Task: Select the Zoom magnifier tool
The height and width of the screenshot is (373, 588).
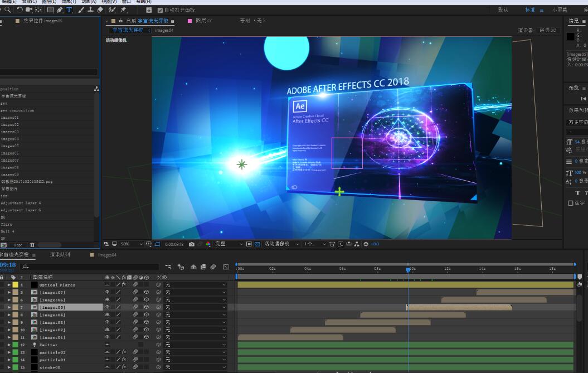Action: click(x=7, y=9)
